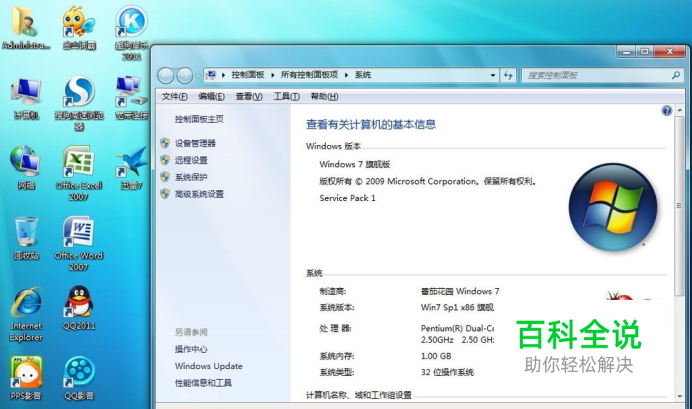
Task: Launch QQ2011 penguin shortcut
Action: (79, 308)
